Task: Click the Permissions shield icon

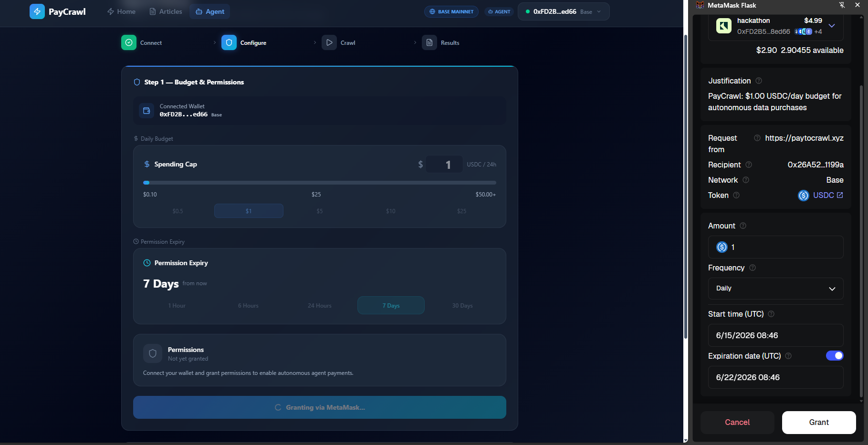Action: 153,353
